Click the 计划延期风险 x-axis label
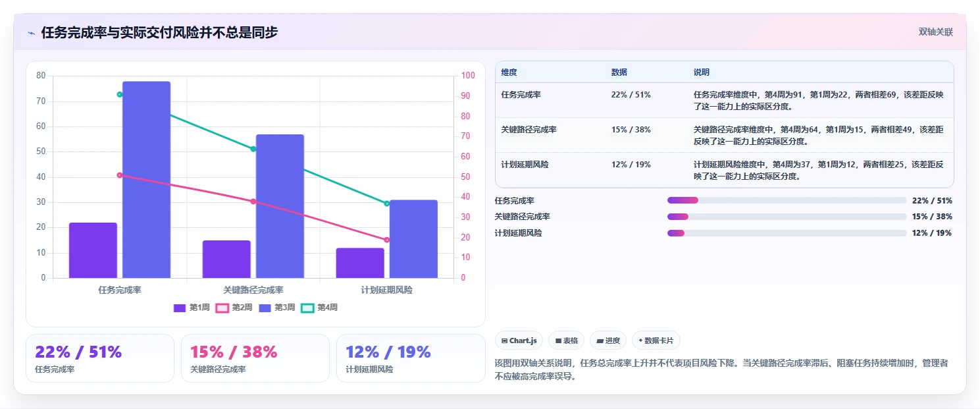The height and width of the screenshot is (409, 980). tap(387, 290)
